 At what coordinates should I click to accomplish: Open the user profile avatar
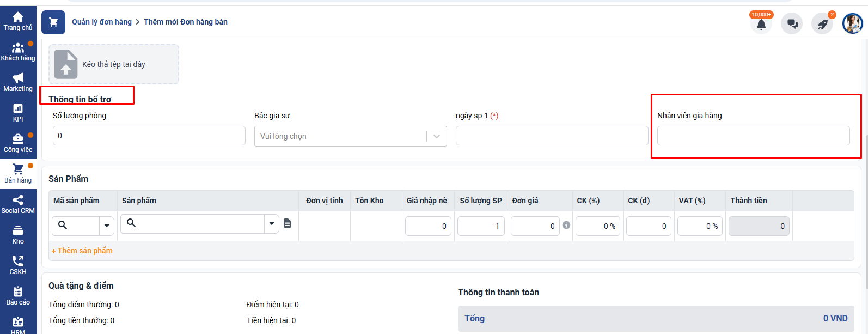852,23
